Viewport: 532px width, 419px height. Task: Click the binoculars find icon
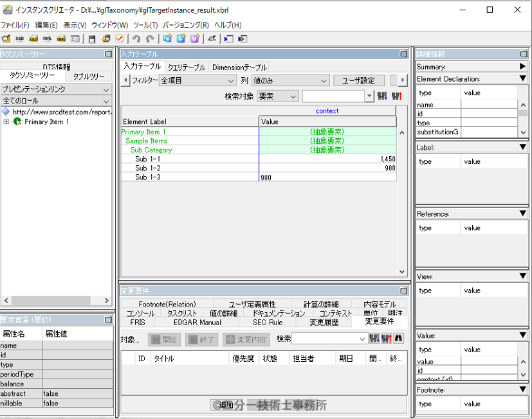click(398, 338)
